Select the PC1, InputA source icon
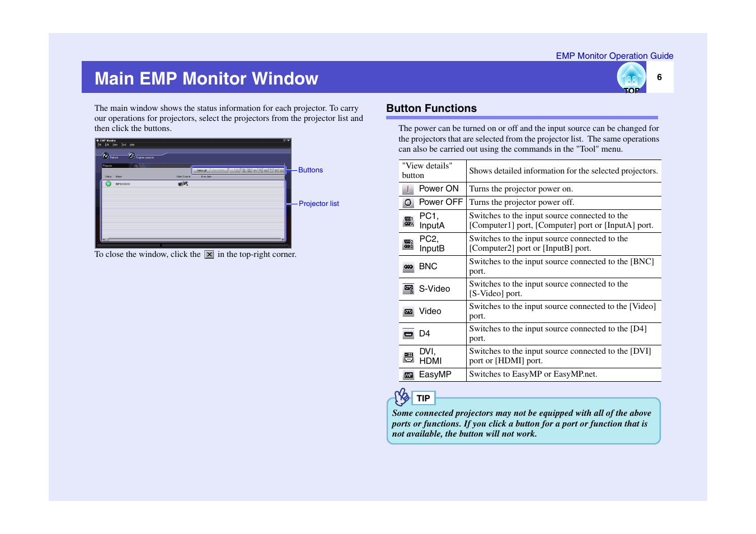 408,221
